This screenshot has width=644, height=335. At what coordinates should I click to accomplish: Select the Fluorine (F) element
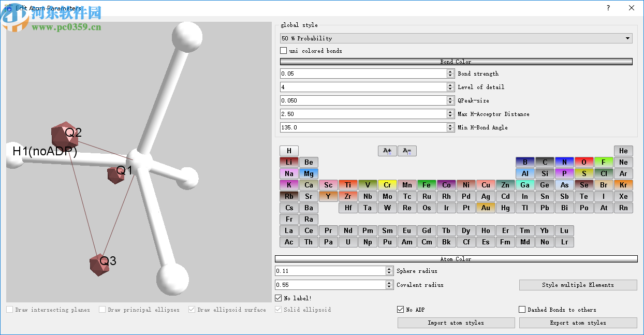[x=604, y=162]
